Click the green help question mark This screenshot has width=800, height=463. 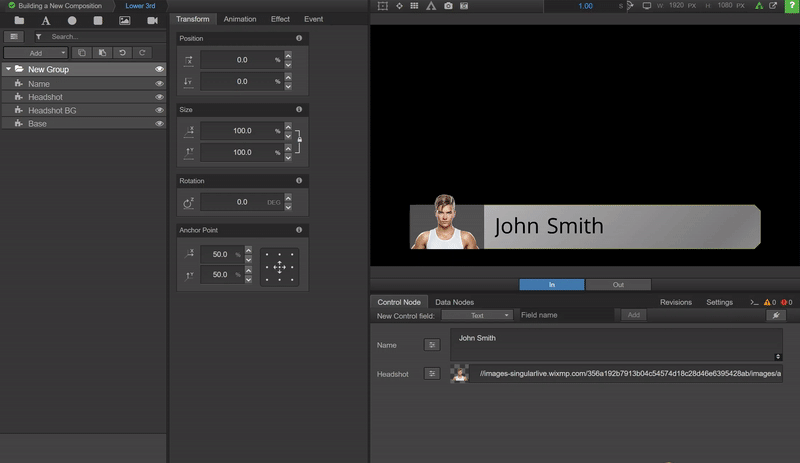click(791, 6)
